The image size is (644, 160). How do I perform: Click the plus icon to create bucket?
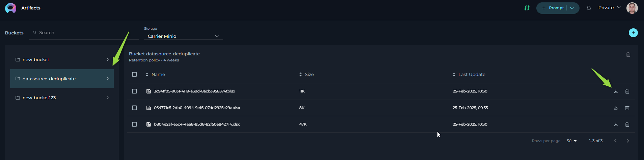coord(633,33)
